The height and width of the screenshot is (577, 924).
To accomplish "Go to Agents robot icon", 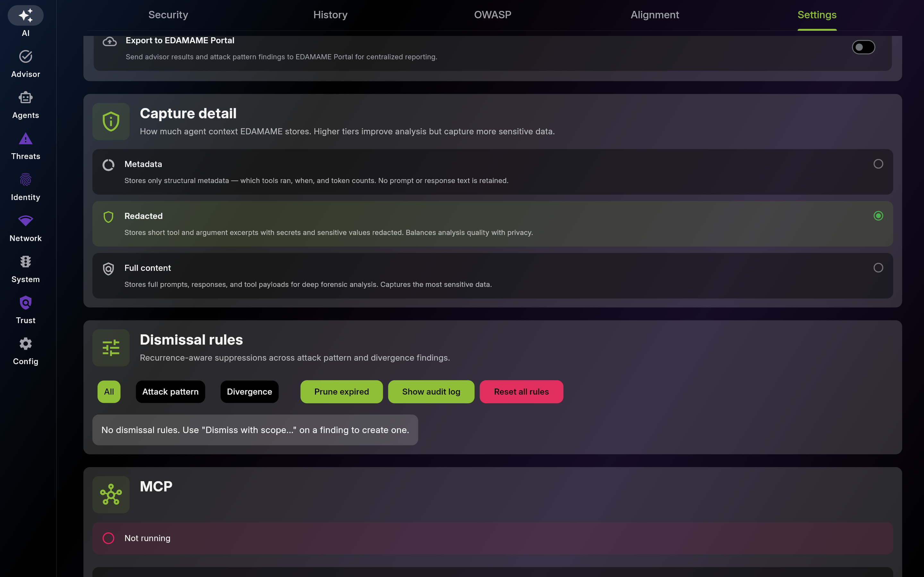I will (26, 98).
